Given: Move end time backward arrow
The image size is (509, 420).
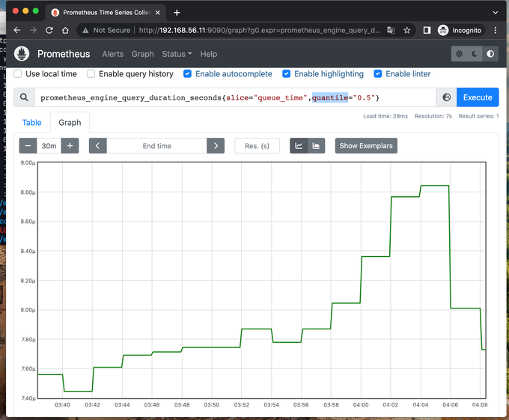Looking at the screenshot, I should (98, 146).
